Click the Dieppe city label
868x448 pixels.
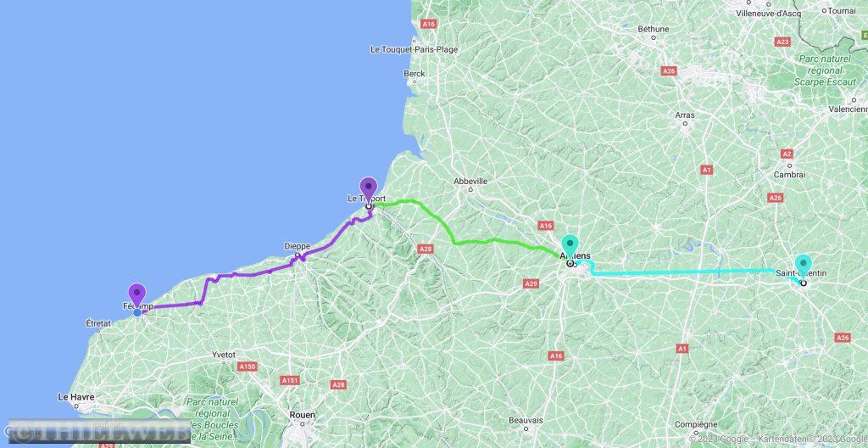pos(298,246)
